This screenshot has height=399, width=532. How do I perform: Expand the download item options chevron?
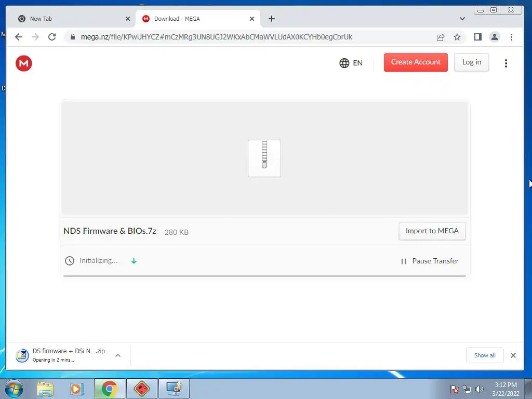pyautogui.click(x=118, y=355)
